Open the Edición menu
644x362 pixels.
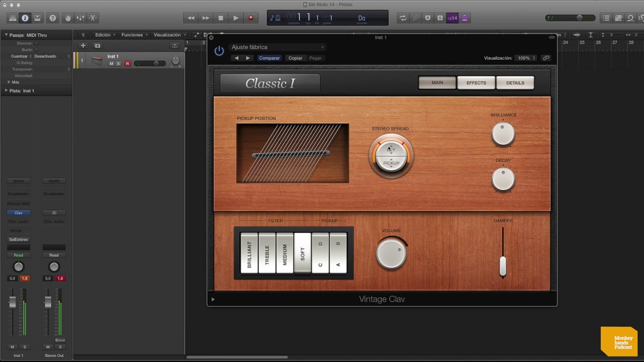point(105,35)
